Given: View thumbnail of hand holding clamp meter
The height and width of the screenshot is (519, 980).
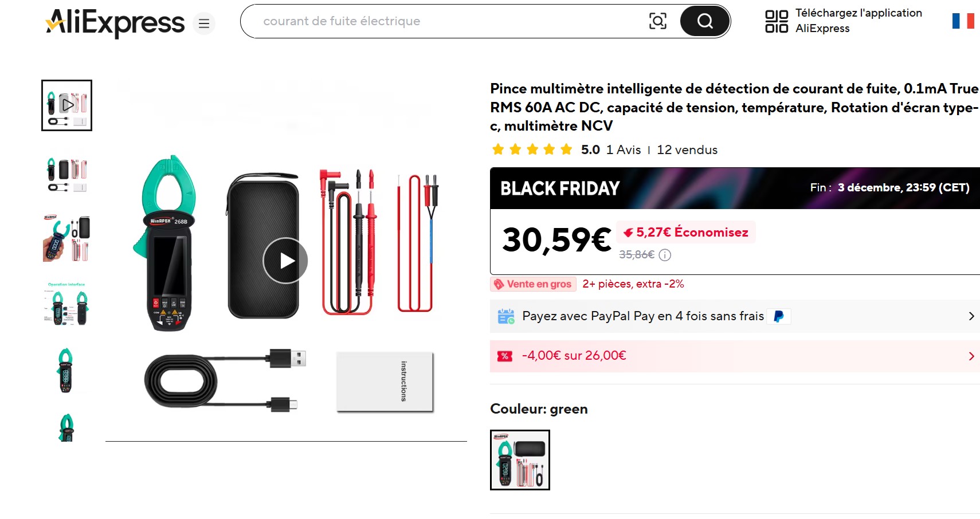Looking at the screenshot, I should click(x=66, y=239).
